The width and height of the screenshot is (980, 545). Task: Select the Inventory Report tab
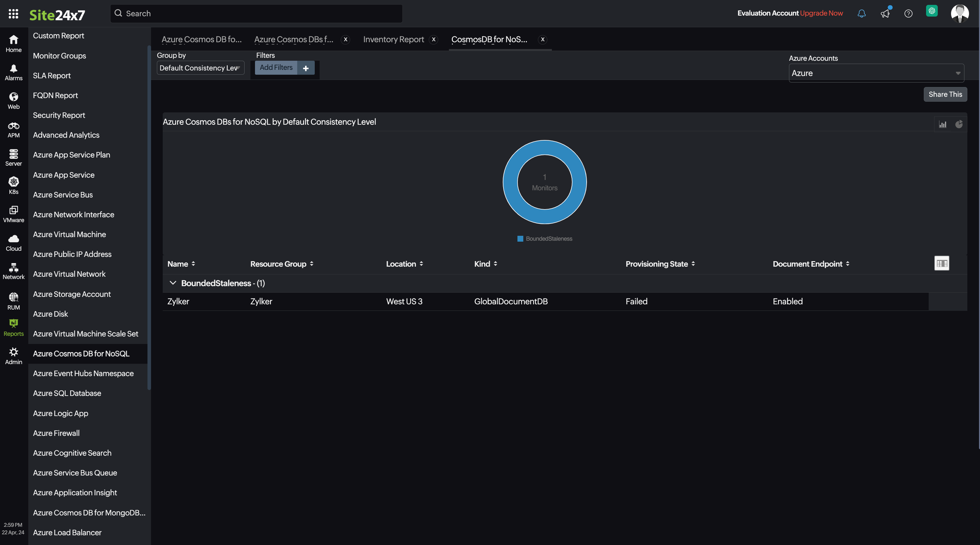click(393, 38)
